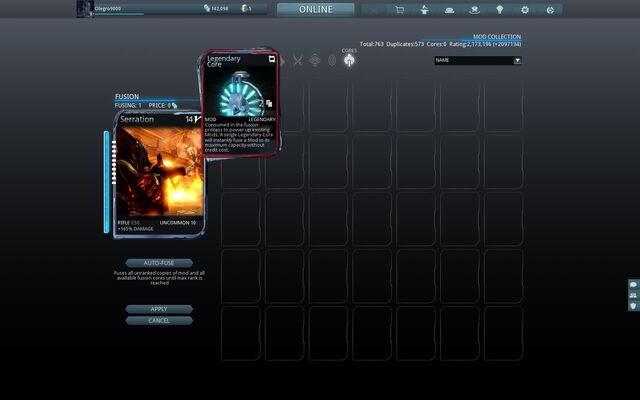640x400 pixels.
Task: Open the codex icon beside arsenal
Action: coord(474,10)
